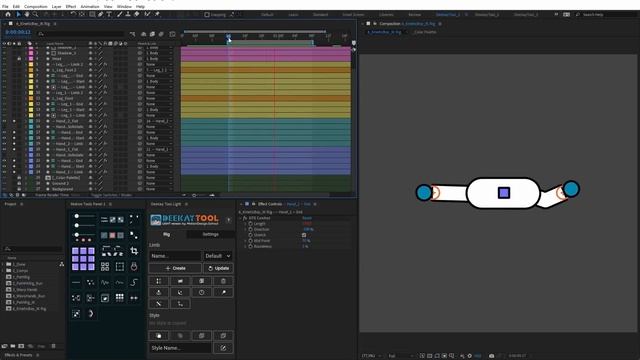
Task: Click the Style Name input field
Action: [x=180, y=348]
